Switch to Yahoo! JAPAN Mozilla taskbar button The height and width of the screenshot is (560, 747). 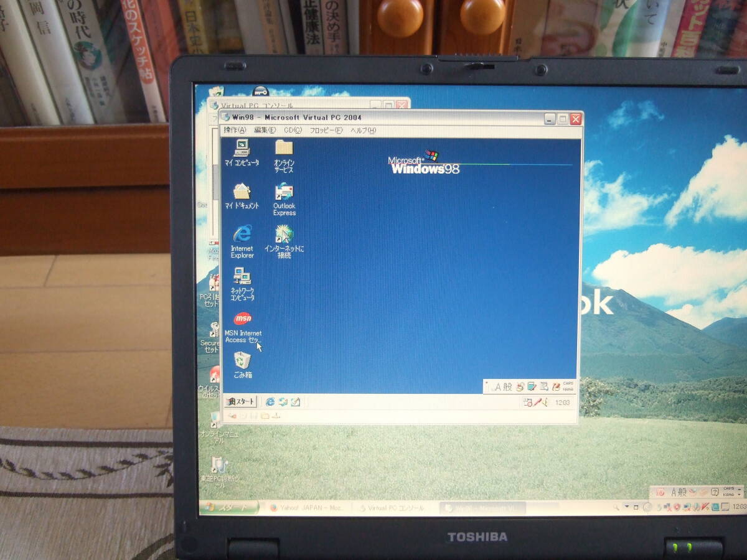click(308, 508)
